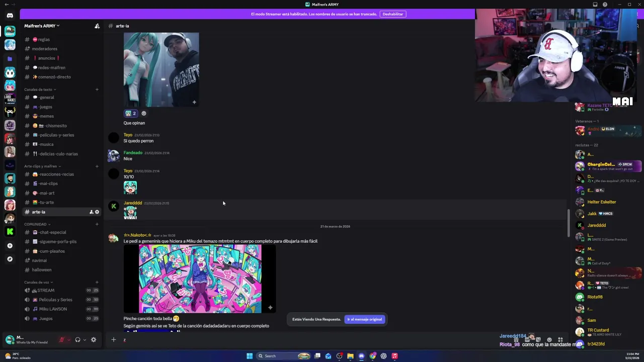This screenshot has height=362, width=644.
Task: Open microphone input options arrow
Action: pyautogui.click(x=69, y=340)
